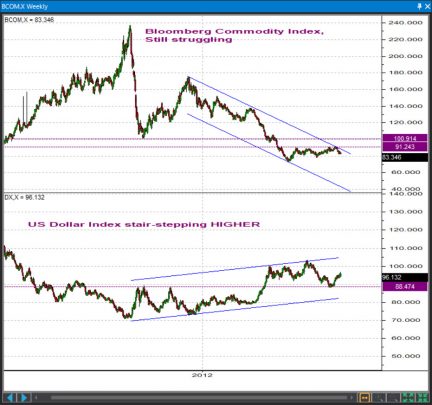The width and height of the screenshot is (432, 405).
Task: Close the BCOM.X Weekly chart window
Action: 427,6
